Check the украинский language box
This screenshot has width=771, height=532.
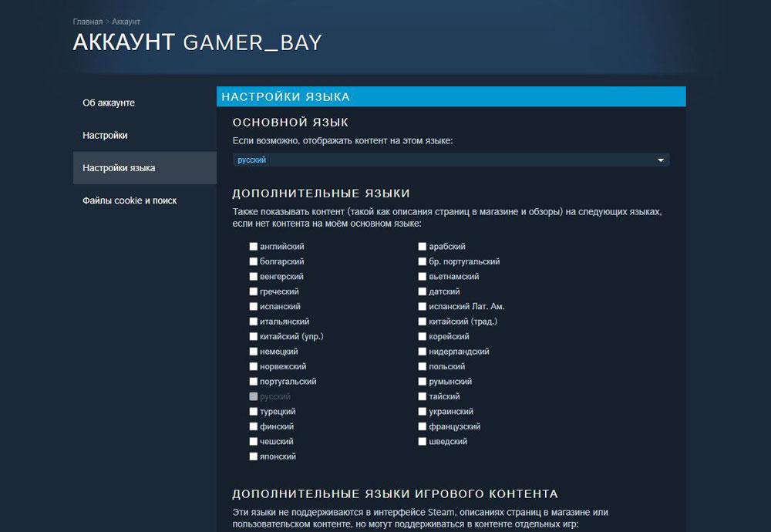coord(423,412)
